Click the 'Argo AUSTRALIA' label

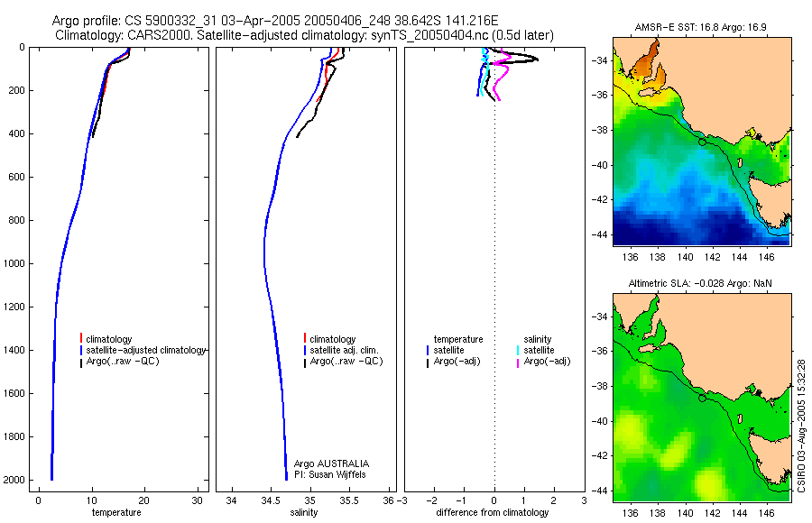tap(331, 464)
